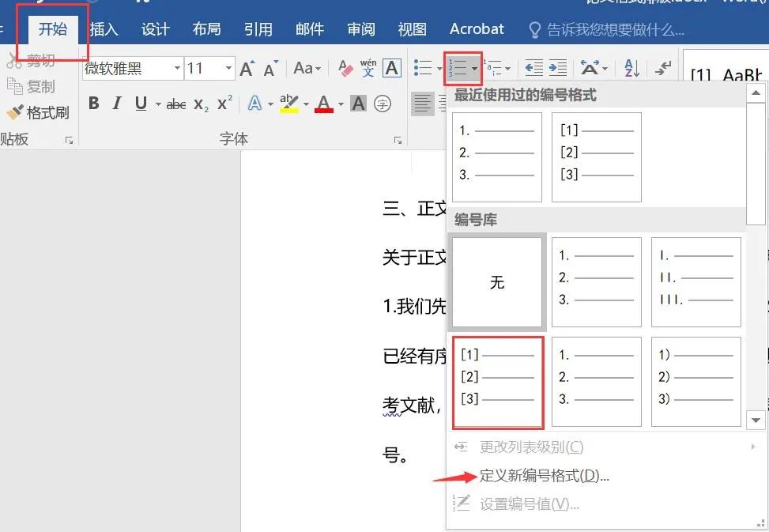Apply the text effects glowing A
769x532 pixels.
click(254, 104)
